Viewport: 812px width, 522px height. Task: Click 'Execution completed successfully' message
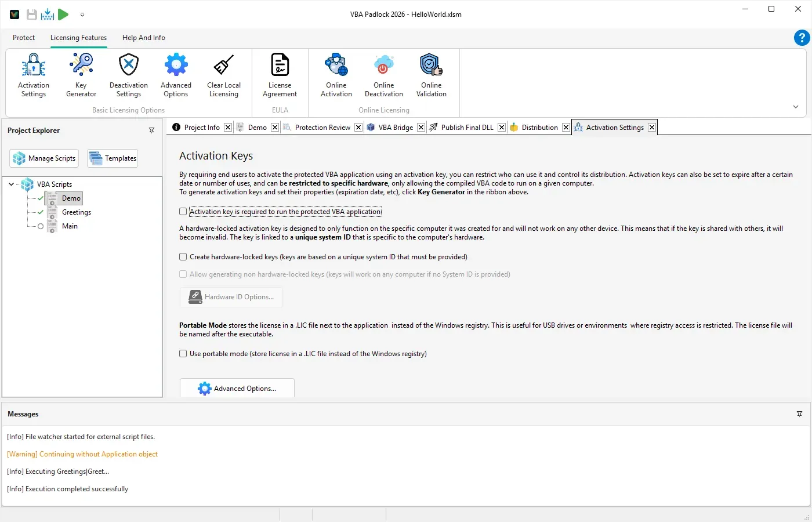click(67, 489)
